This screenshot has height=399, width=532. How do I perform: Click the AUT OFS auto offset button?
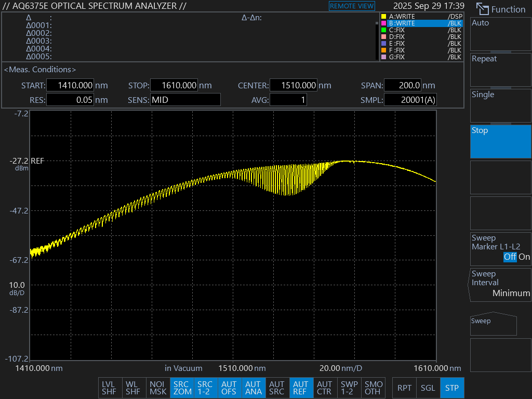pos(229,388)
